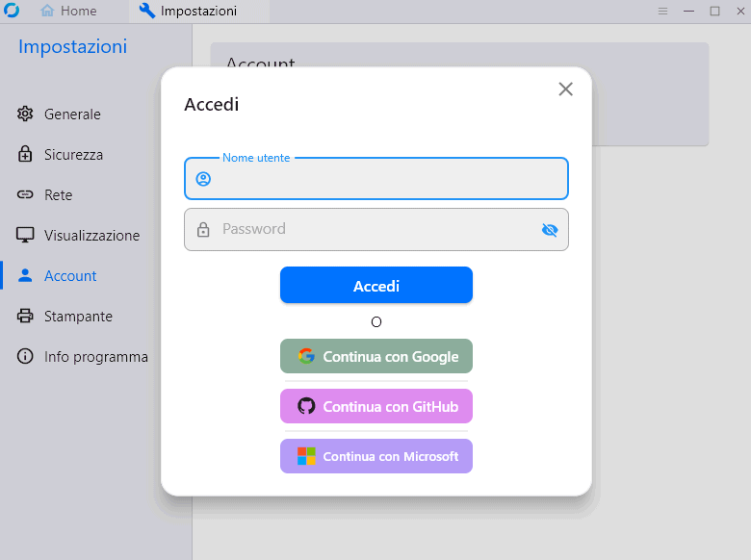Click the person icon beside Account

(x=25, y=275)
